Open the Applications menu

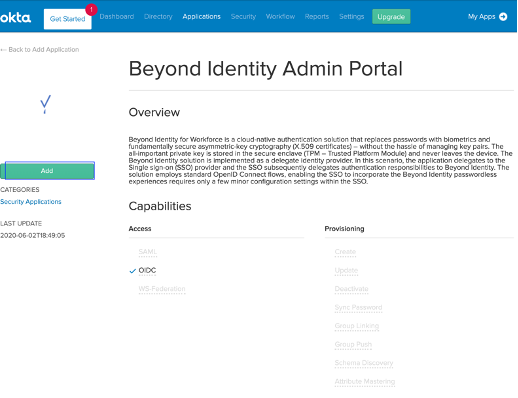click(x=202, y=16)
